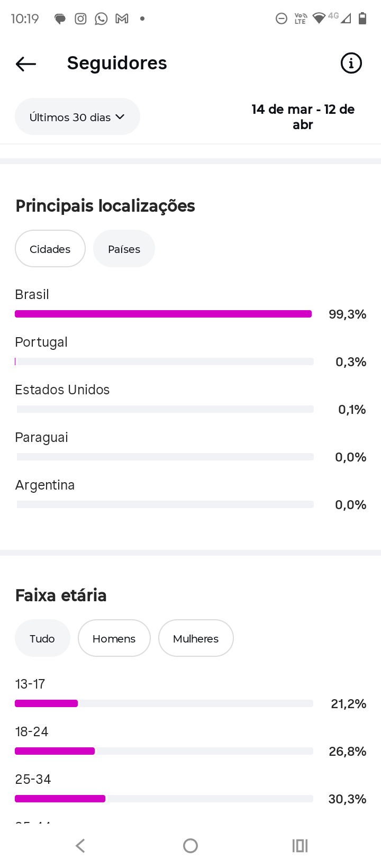Tap the 18-24 age range bar
This screenshot has width=381, height=868.
pyautogui.click(x=164, y=751)
